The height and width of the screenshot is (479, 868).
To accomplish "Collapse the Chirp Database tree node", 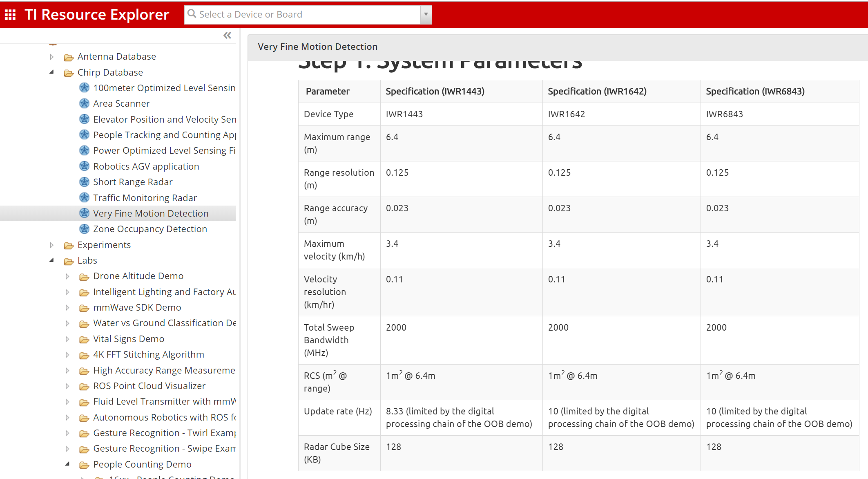I will point(51,72).
